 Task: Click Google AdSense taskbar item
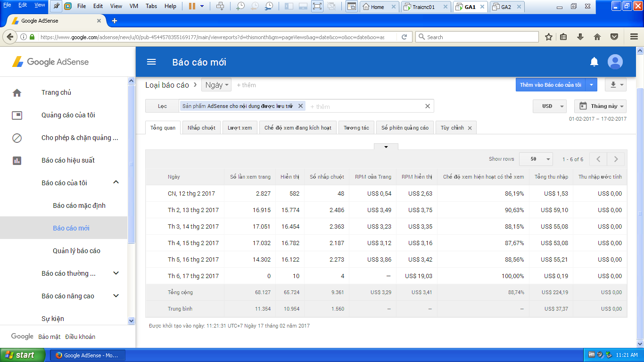click(x=88, y=355)
